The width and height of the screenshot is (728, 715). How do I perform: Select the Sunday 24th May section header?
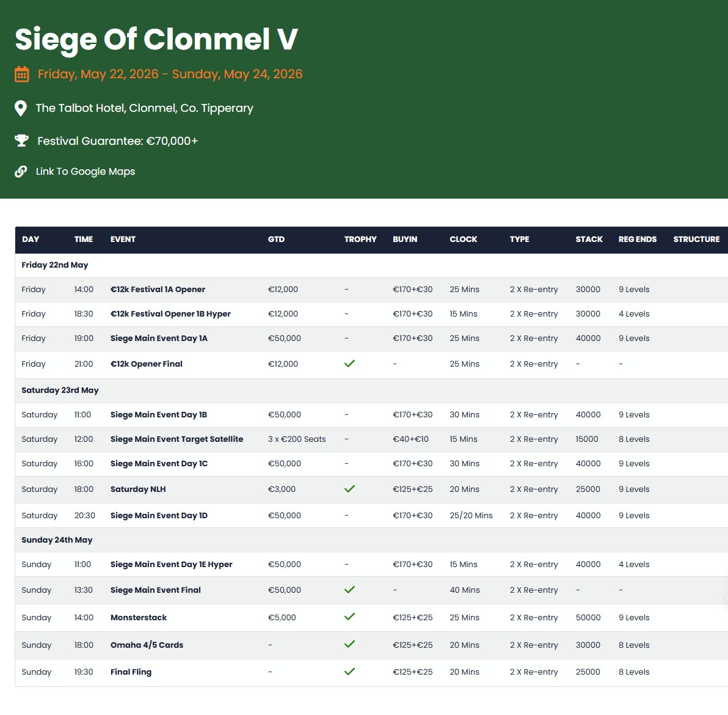[57, 540]
